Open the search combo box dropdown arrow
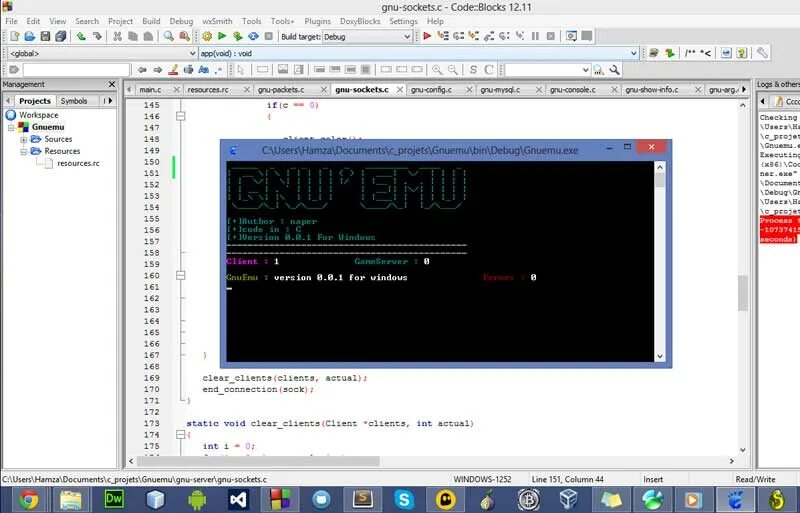 point(585,70)
